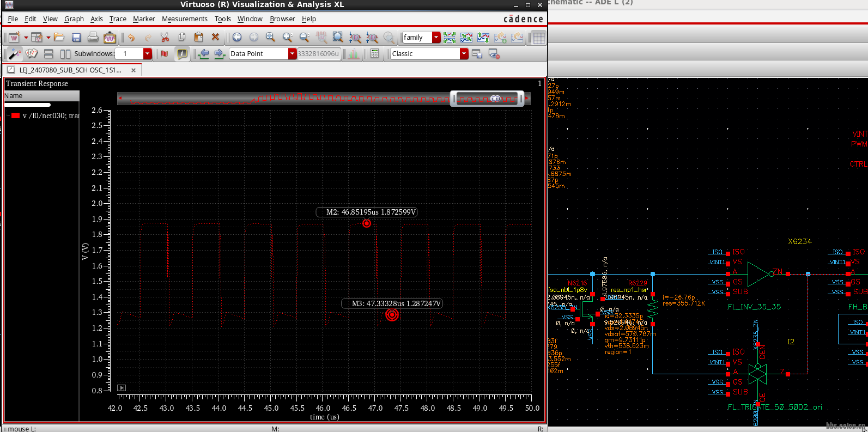Image resolution: width=868 pixels, height=432 pixels.
Task: Click the scissors cut icon
Action: [x=165, y=38]
